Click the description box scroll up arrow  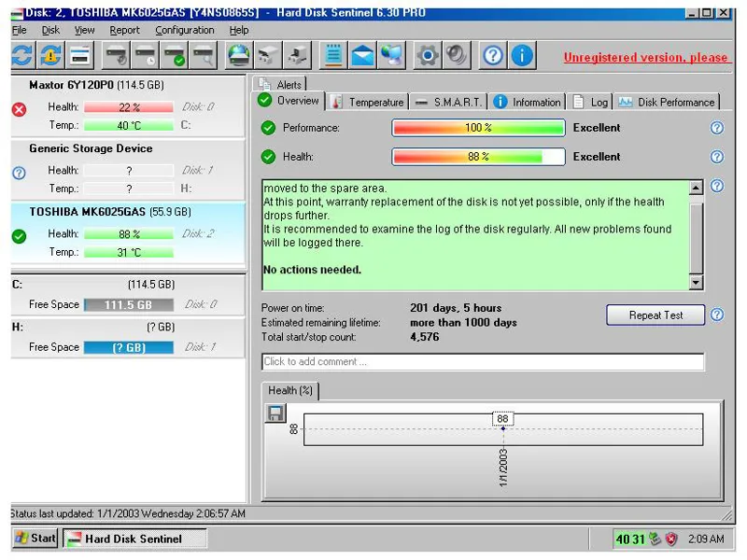point(696,188)
